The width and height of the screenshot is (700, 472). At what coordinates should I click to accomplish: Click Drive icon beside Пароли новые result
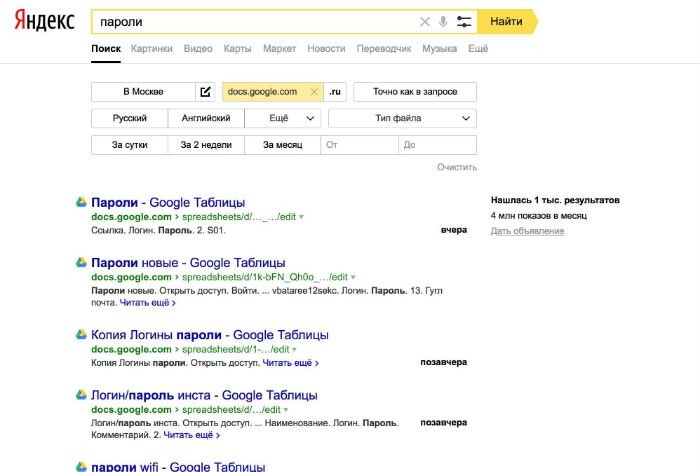click(x=81, y=262)
